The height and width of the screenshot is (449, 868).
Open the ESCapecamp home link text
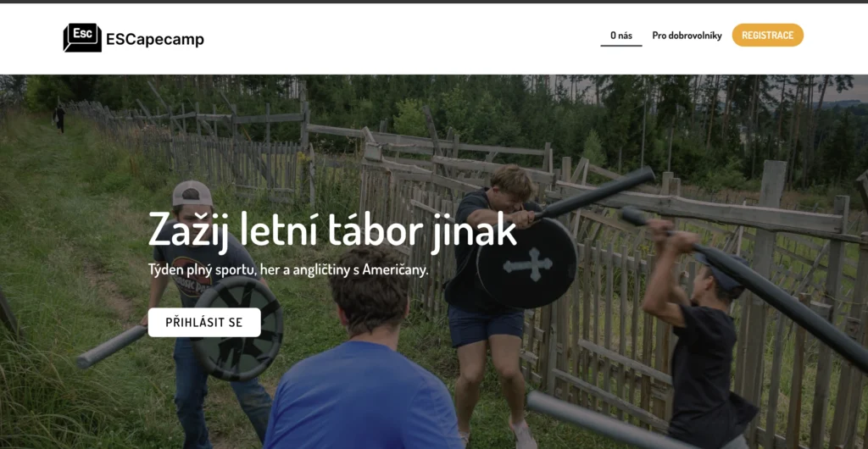point(155,40)
